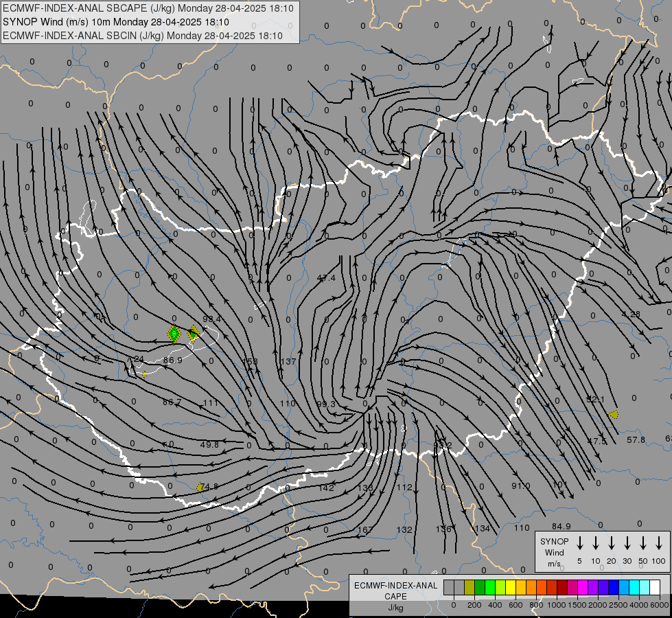Click the green diamond CAPE marker
Viewport: 672px width, 618px height.
174,334
